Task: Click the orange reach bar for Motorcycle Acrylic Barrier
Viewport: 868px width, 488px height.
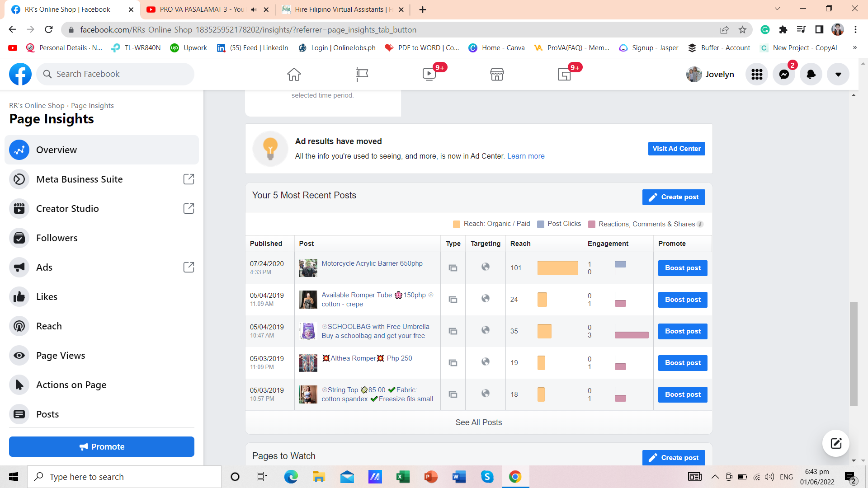Action: (557, 268)
